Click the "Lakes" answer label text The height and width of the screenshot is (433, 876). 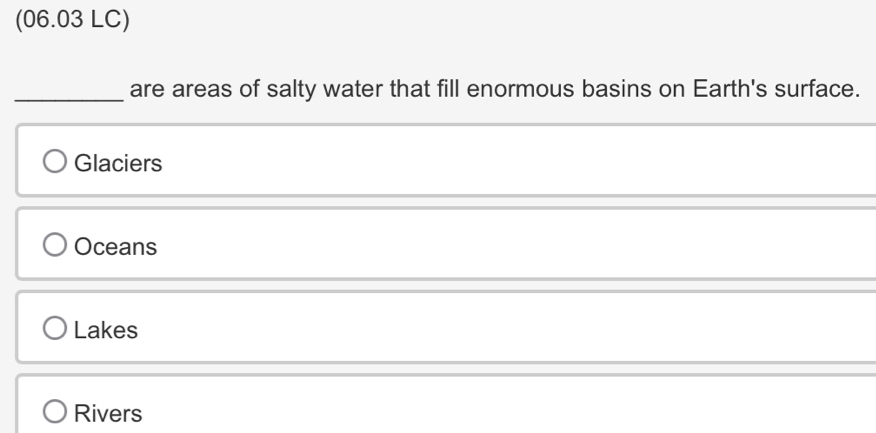click(106, 330)
